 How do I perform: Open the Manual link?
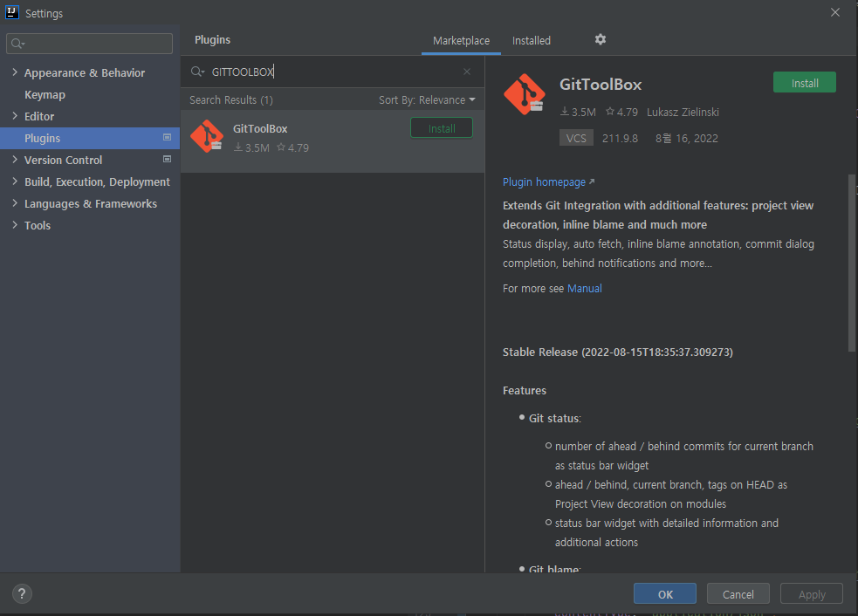(x=585, y=288)
